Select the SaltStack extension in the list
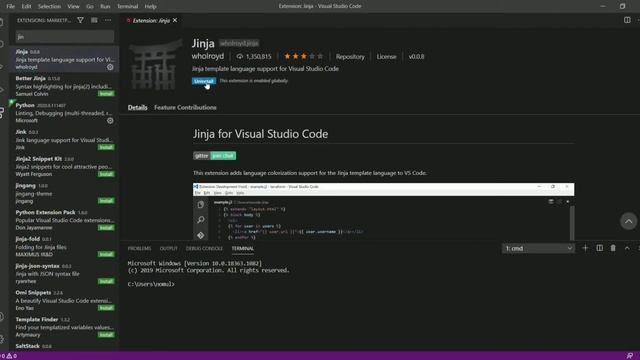640x360 pixels. [64, 346]
